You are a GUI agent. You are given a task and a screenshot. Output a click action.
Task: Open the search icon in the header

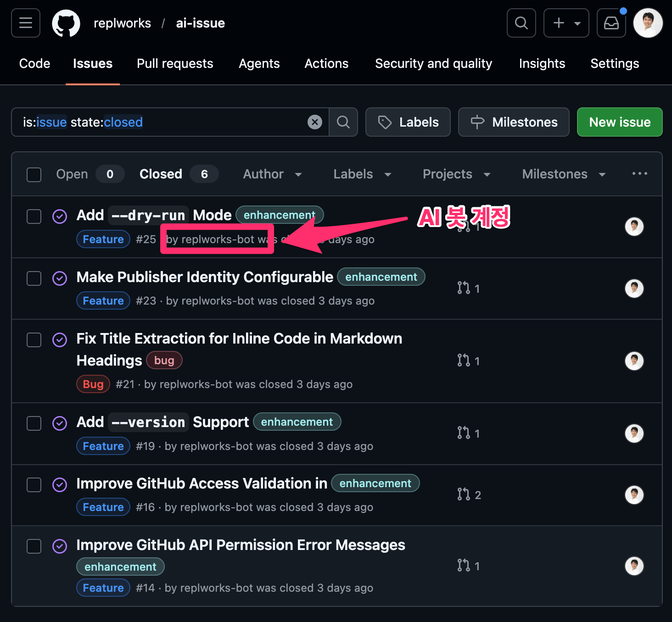click(521, 23)
